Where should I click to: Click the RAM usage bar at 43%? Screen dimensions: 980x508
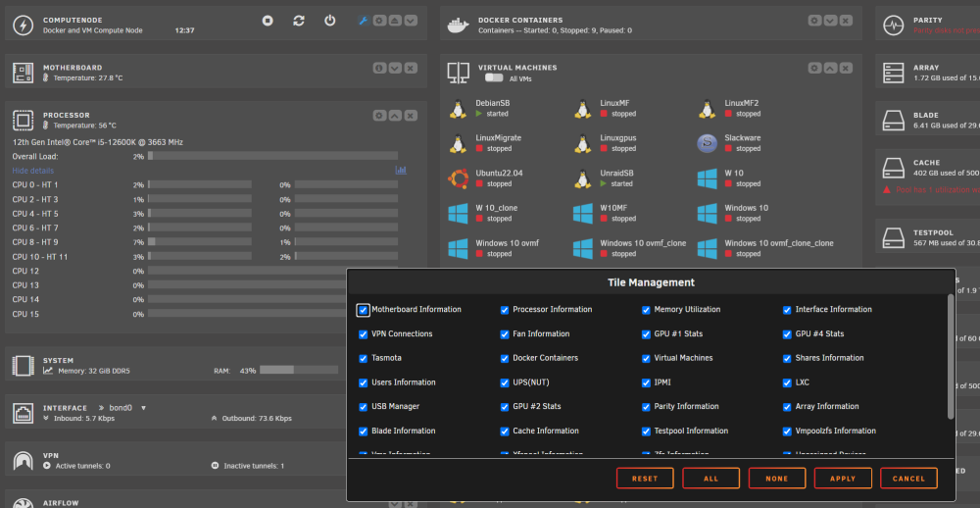[x=299, y=370]
